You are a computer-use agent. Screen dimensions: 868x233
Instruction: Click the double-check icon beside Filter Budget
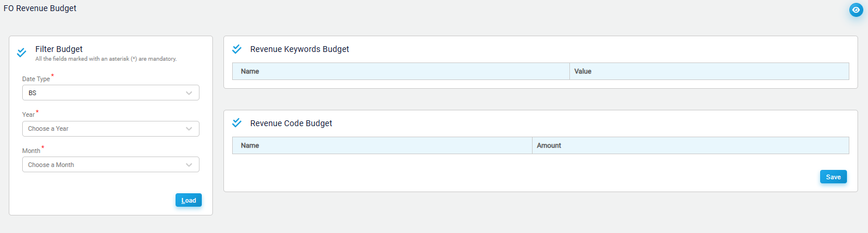point(22,53)
